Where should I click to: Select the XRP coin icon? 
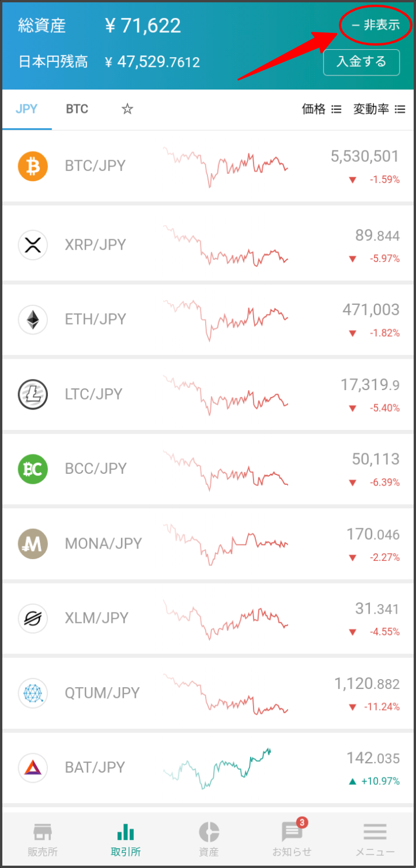(x=33, y=244)
